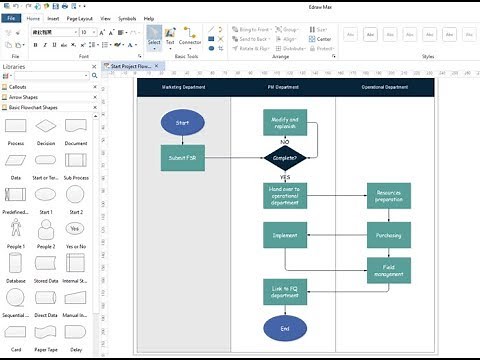Pick the Document shape from the library
The width and height of the screenshot is (480, 360).
[76, 126]
